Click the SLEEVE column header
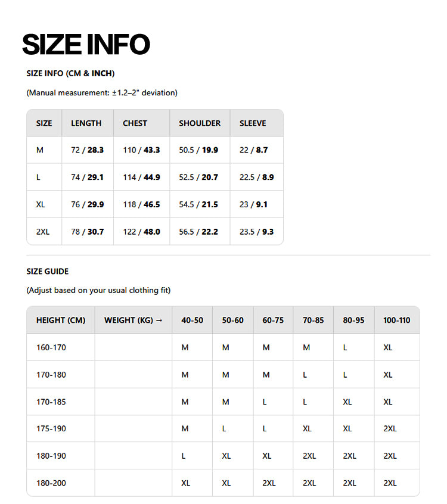Viewport: 447px width, 504px height. coord(253,123)
